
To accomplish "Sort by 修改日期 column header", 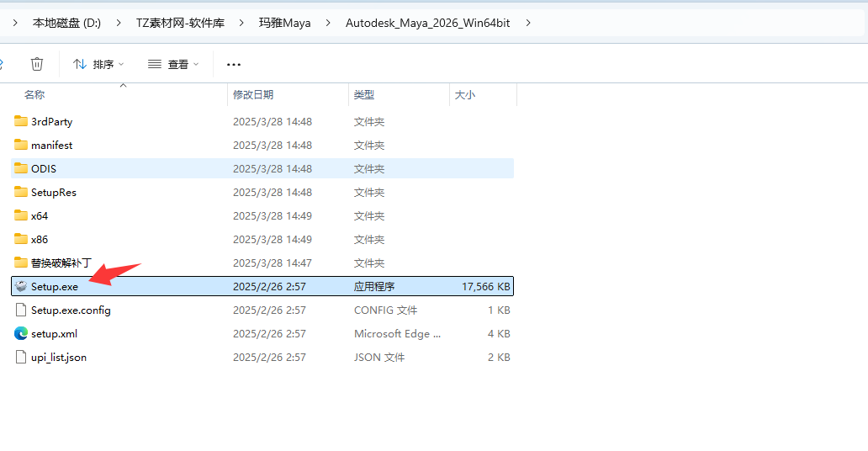I will [x=253, y=95].
